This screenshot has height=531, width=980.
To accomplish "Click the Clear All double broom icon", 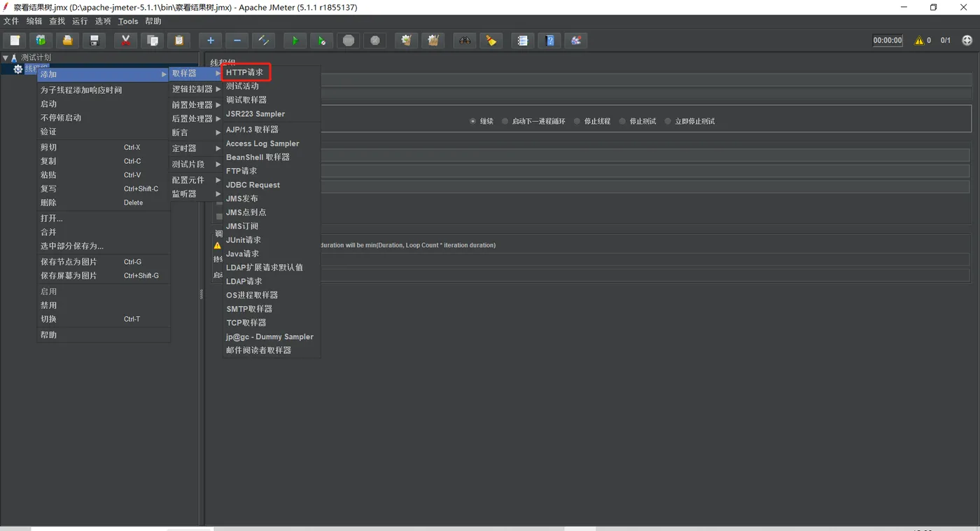I will coord(433,41).
